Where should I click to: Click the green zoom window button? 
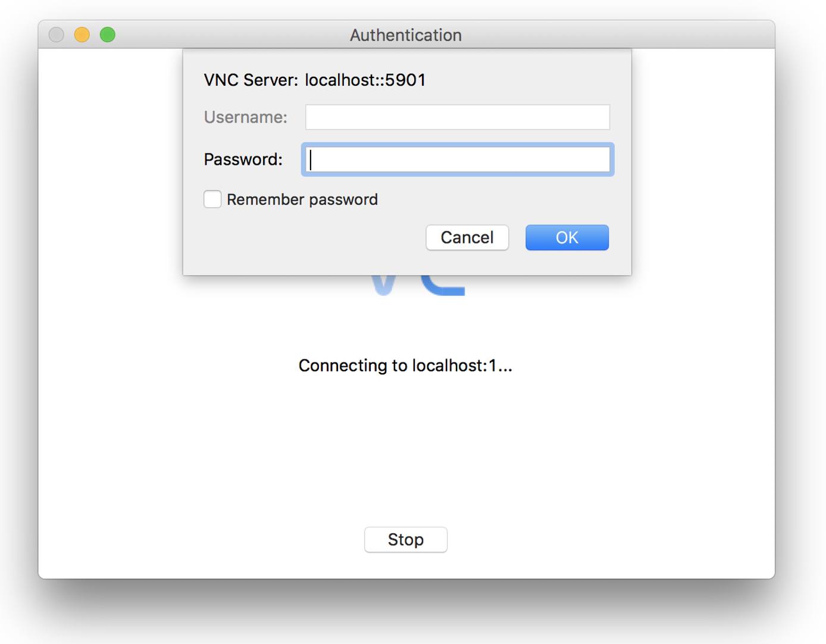click(108, 35)
